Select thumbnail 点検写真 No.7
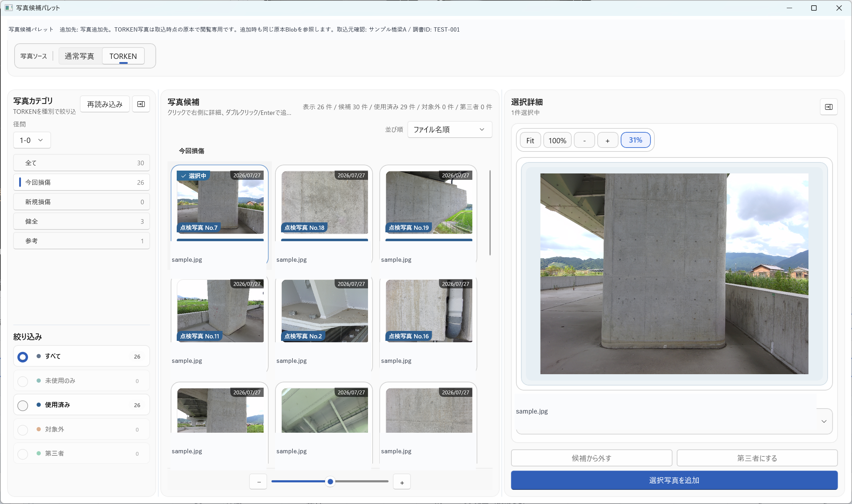 220,203
